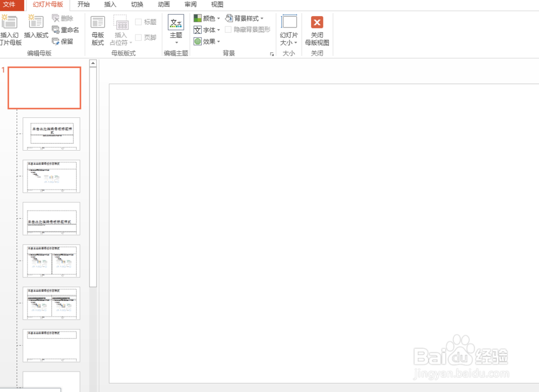Open the Themes (主题) gallery
Screen dimensions: 539x392
tap(176, 29)
